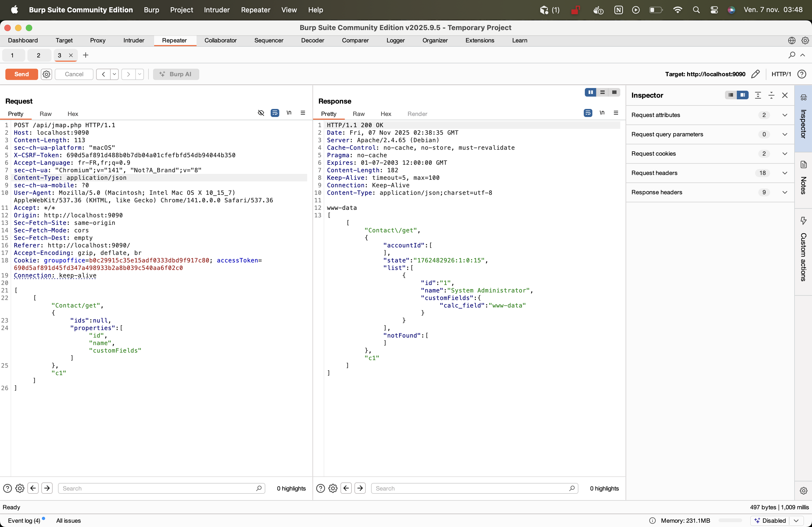Add a new Repeater tab

point(86,55)
